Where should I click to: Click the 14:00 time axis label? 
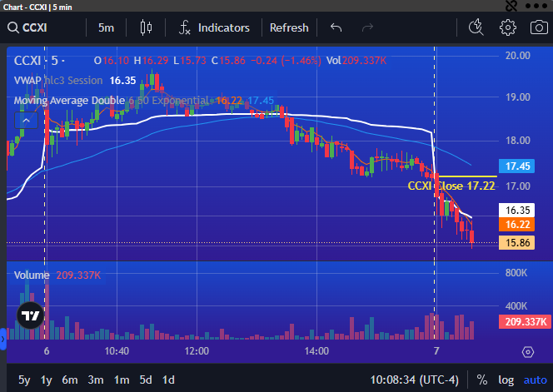[316, 351]
